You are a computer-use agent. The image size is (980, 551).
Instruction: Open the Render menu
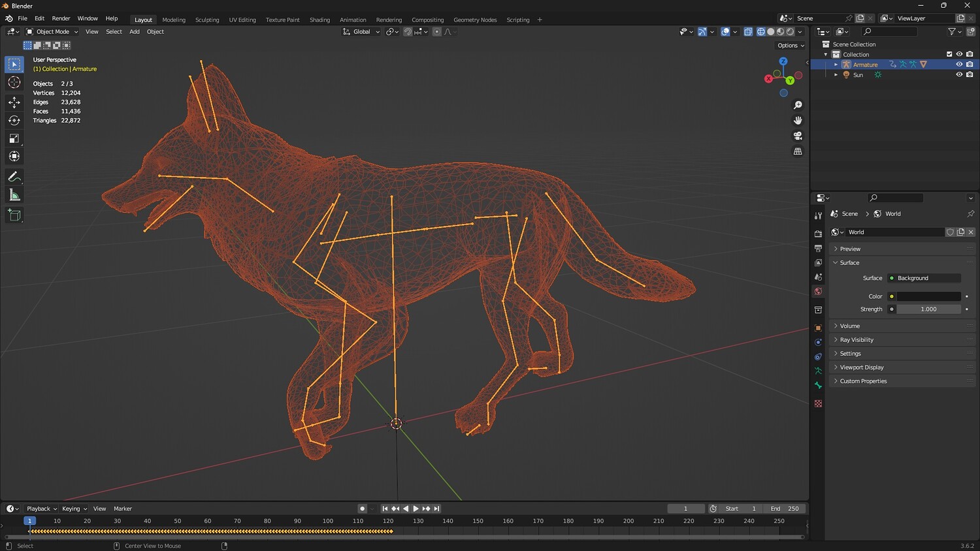(61, 18)
